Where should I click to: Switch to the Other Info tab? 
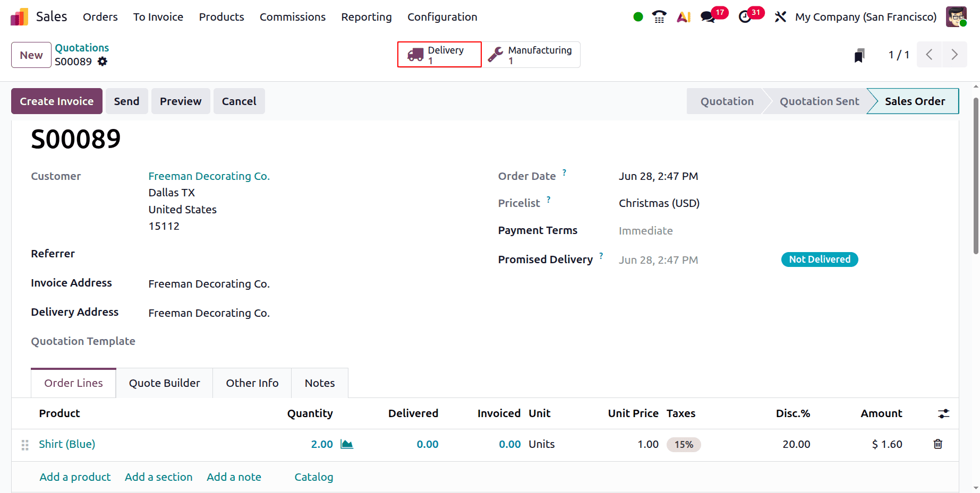(x=252, y=383)
